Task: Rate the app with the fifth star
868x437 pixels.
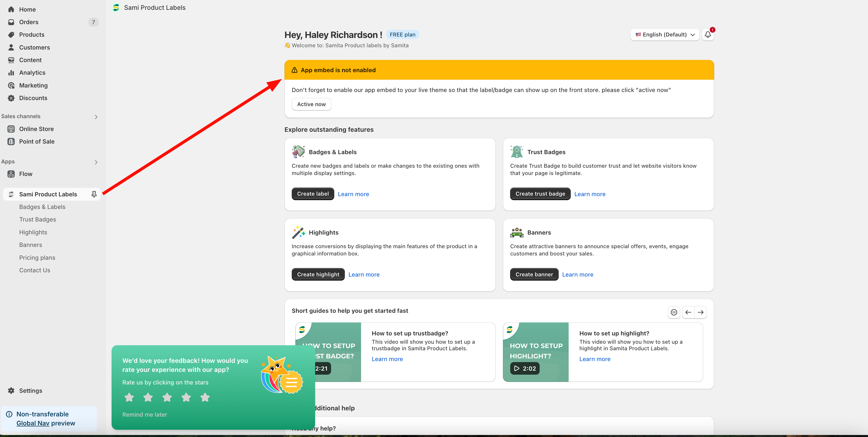Action: [x=205, y=397]
